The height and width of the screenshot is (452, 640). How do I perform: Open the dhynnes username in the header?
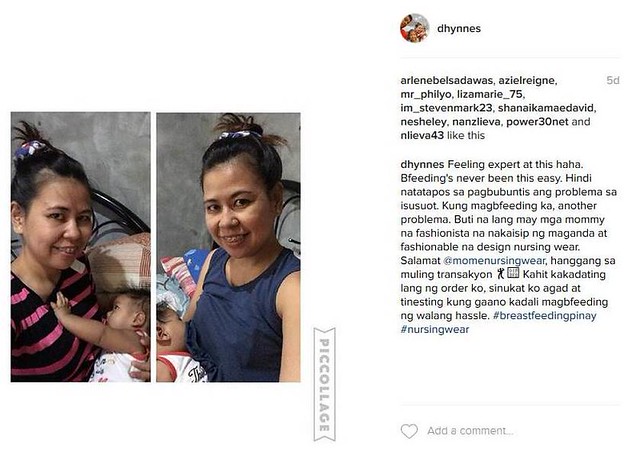[459, 29]
